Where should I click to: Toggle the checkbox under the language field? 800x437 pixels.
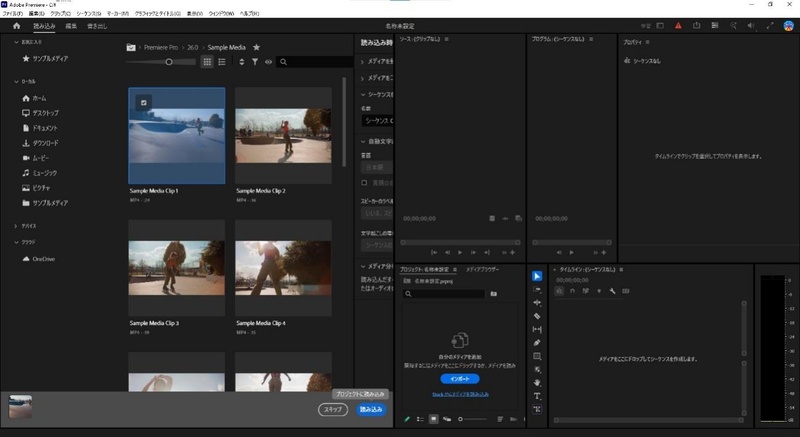pyautogui.click(x=364, y=183)
